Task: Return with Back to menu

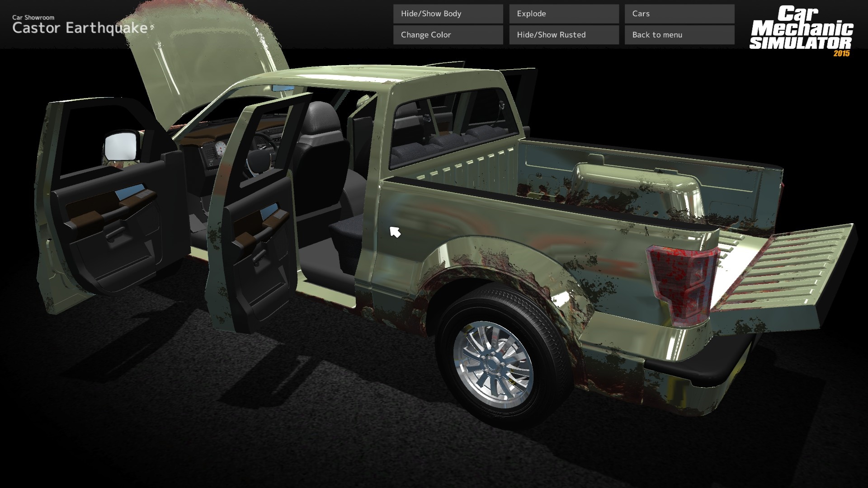Action: click(679, 34)
